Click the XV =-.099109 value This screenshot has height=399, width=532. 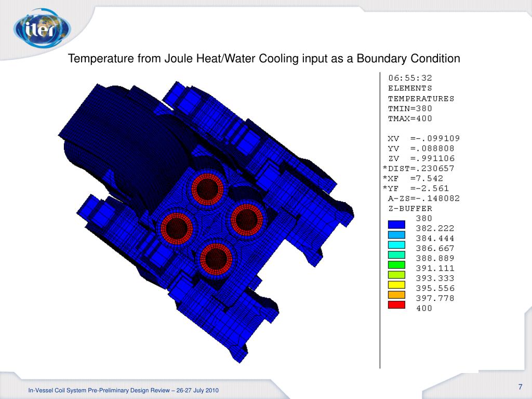pyautogui.click(x=424, y=138)
